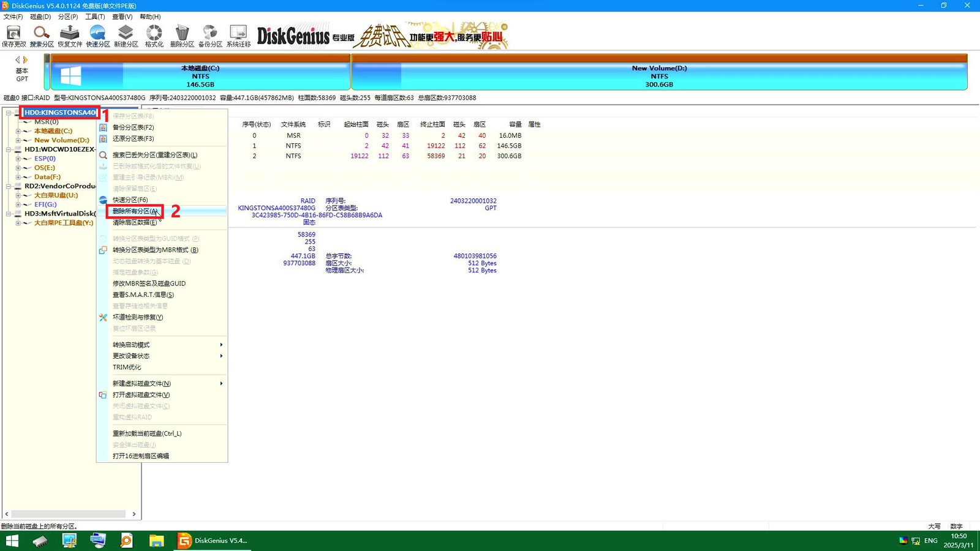Open the File Explorer taskbar icon

tap(157, 541)
